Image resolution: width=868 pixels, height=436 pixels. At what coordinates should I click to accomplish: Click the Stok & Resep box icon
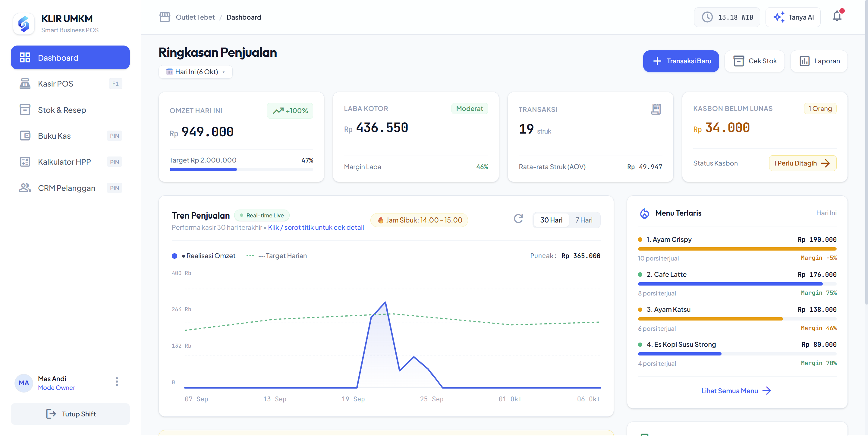(25, 109)
